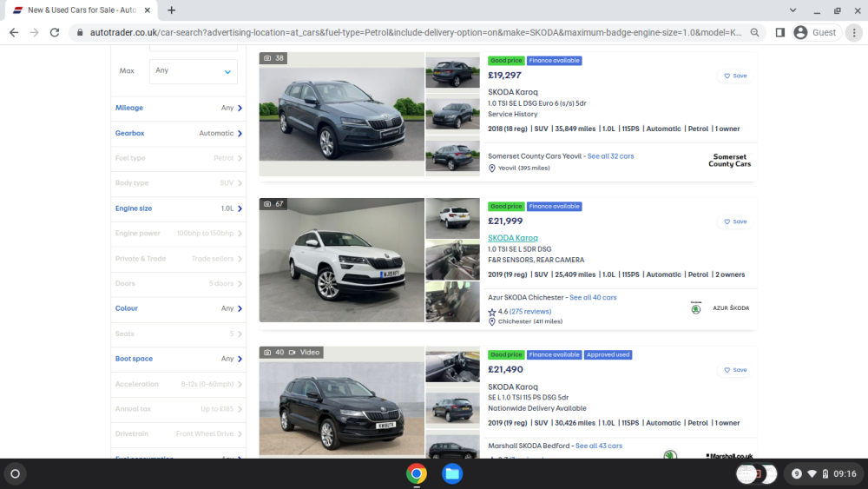Click the Video badge on black Karoq
The height and width of the screenshot is (489, 868).
click(305, 353)
